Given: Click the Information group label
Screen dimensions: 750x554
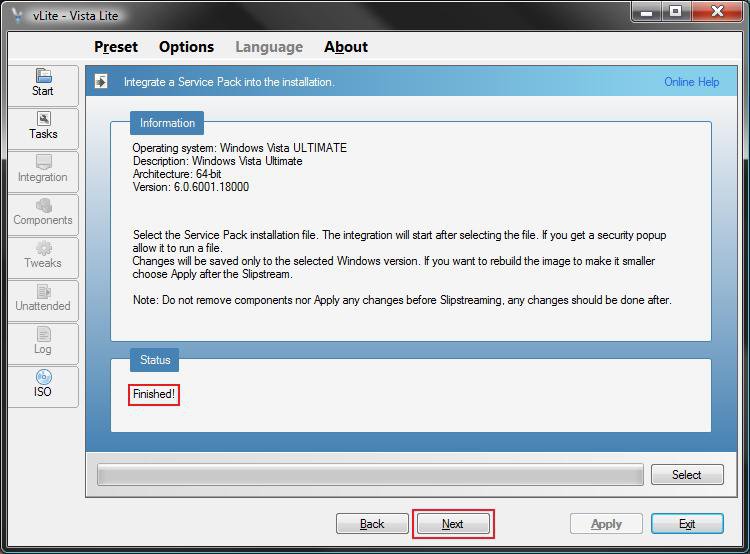Looking at the screenshot, I should 167,123.
